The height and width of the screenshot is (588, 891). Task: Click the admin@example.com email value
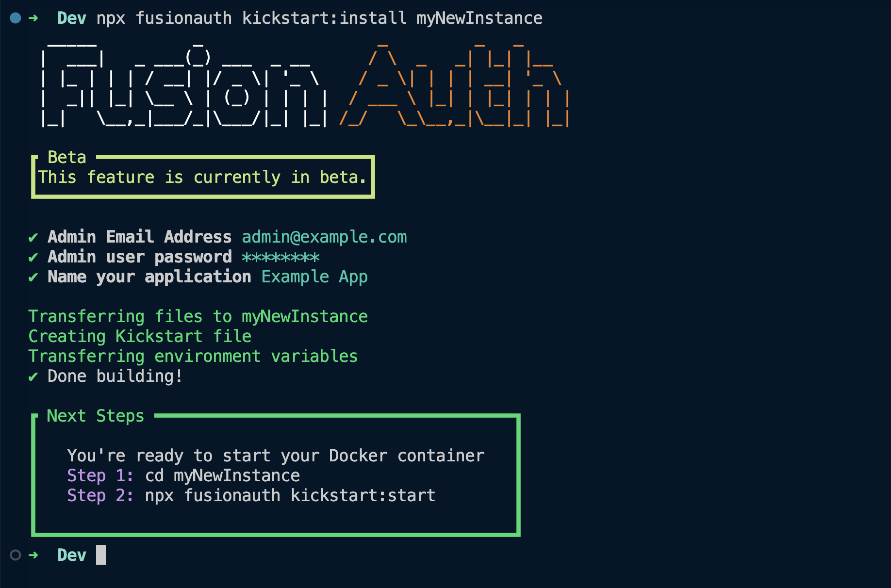tap(324, 237)
